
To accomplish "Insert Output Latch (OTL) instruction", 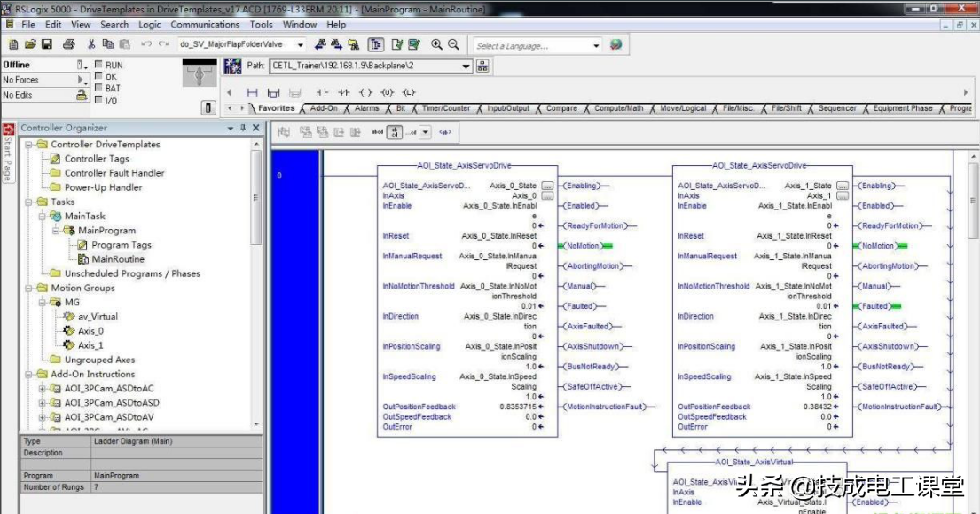I will click(x=409, y=92).
